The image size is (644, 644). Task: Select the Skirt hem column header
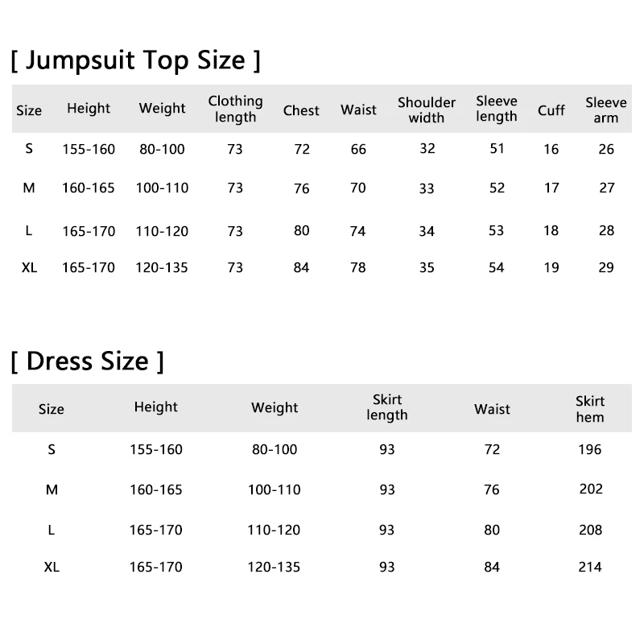coord(590,409)
